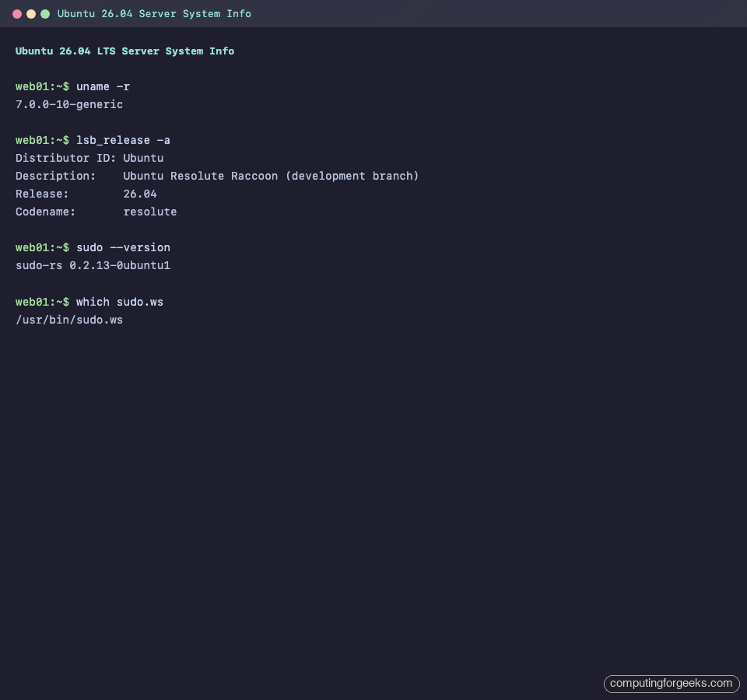Click the Ubuntu 26.04 LTS Server heading

(124, 51)
